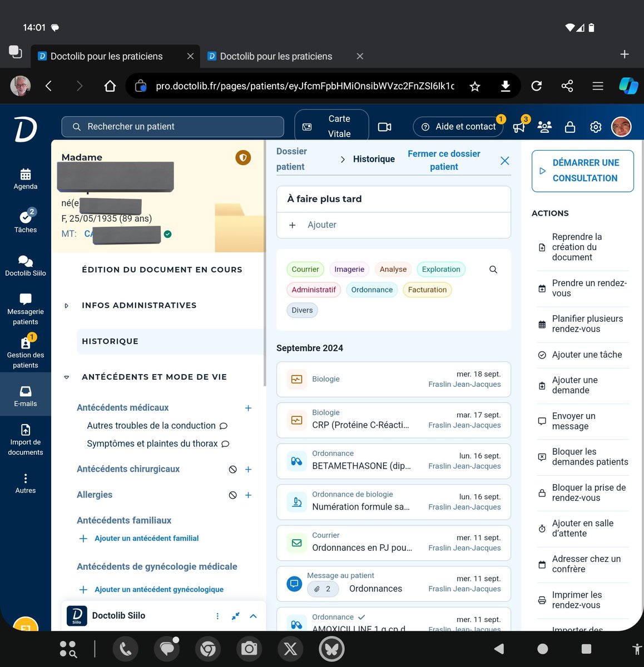The image size is (644, 667).
Task: Open the Agenda section in sidebar
Action: [x=26, y=179]
